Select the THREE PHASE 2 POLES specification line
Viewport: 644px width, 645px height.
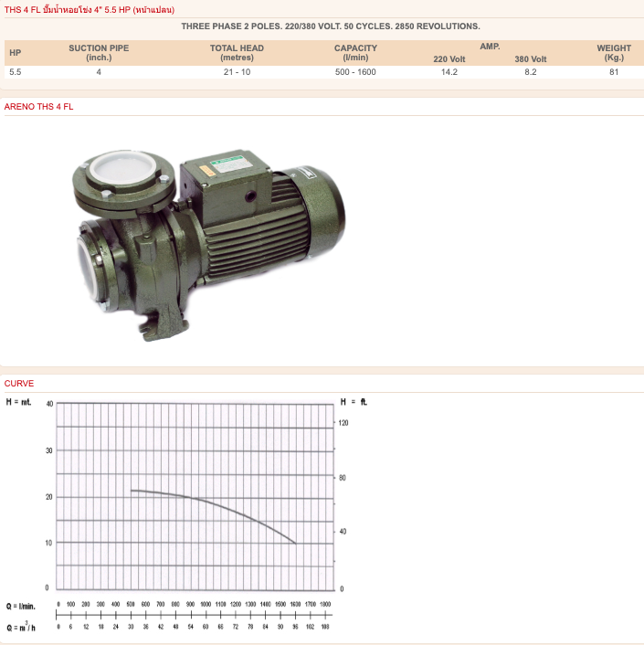coord(331,26)
